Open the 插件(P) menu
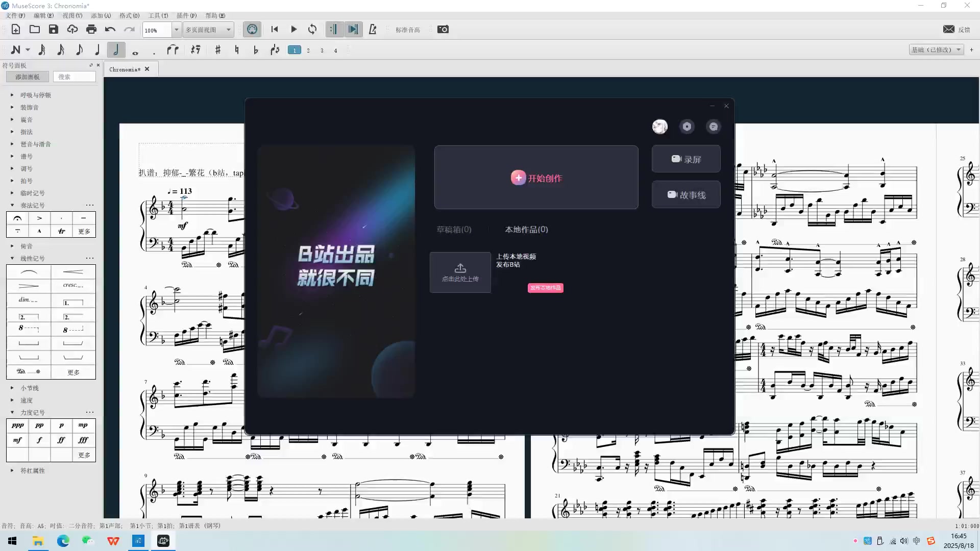 [x=186, y=15]
